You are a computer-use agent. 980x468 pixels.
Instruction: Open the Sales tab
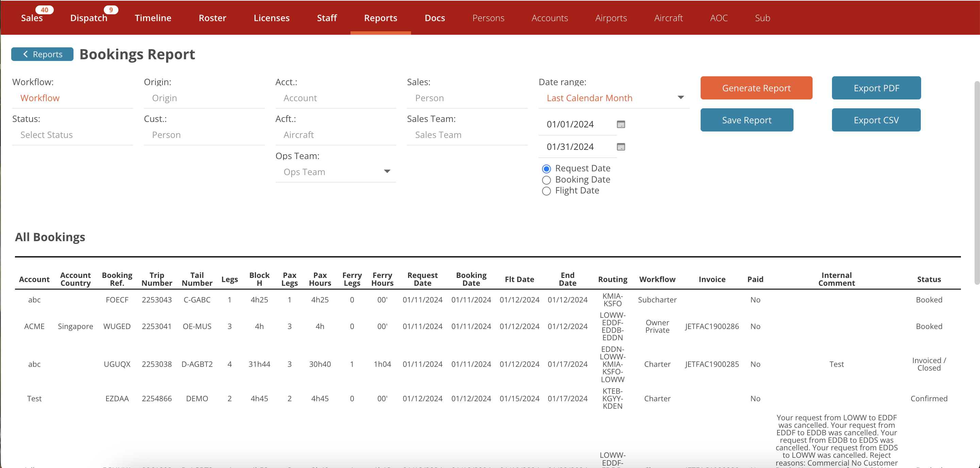point(32,18)
